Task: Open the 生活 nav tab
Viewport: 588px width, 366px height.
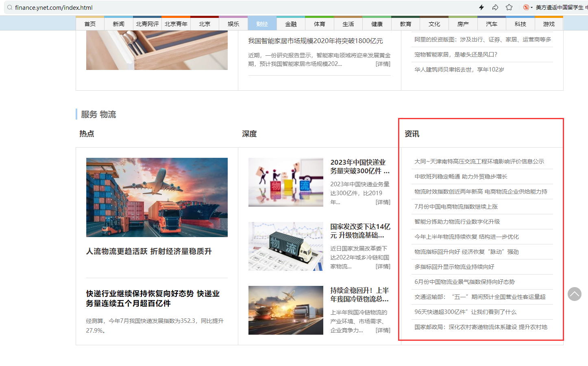Action: [348, 24]
